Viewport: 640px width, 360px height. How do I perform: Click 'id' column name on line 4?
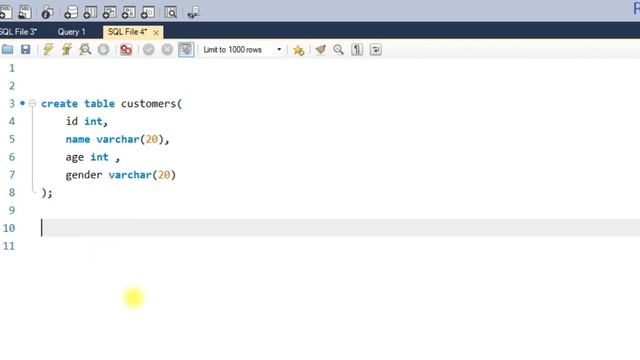(x=72, y=121)
